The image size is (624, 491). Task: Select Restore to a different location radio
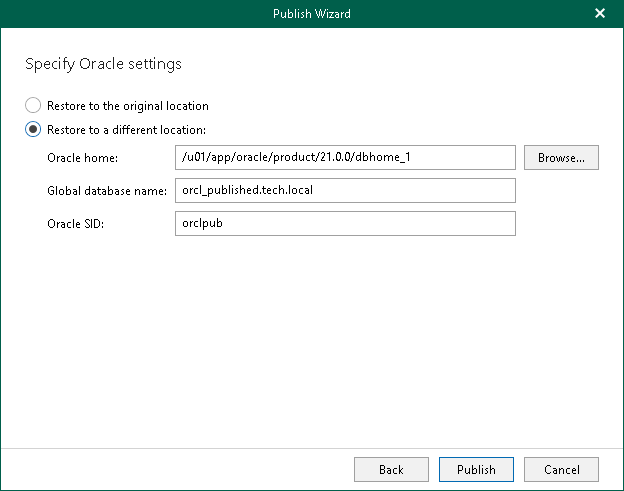(33, 129)
